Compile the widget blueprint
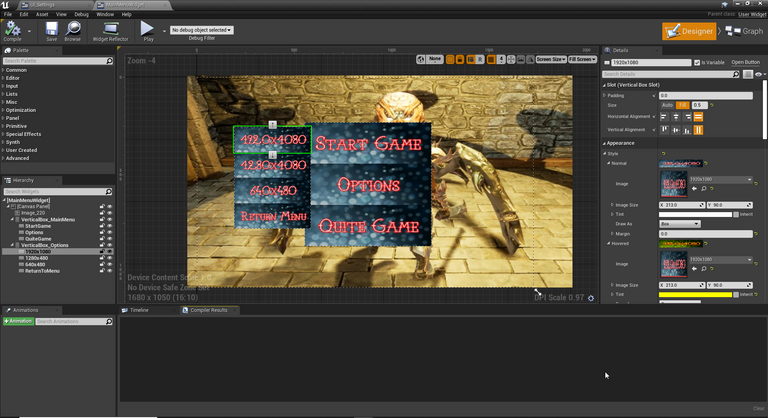Image resolution: width=768 pixels, height=418 pixels. [12, 31]
